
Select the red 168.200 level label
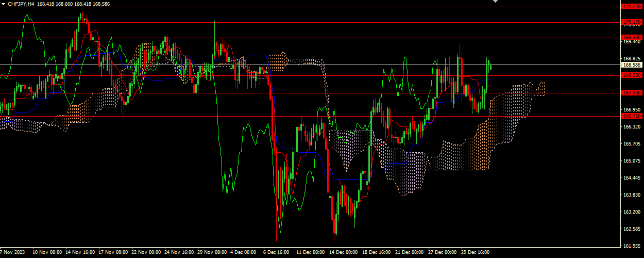632,75
